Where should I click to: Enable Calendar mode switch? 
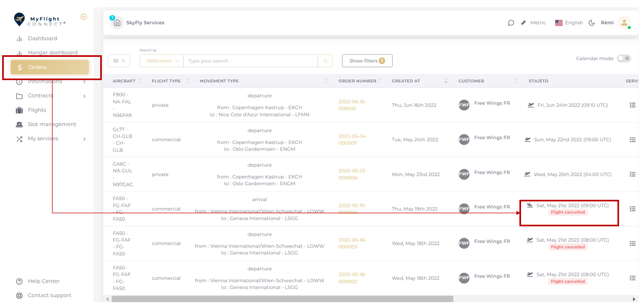[623, 58]
